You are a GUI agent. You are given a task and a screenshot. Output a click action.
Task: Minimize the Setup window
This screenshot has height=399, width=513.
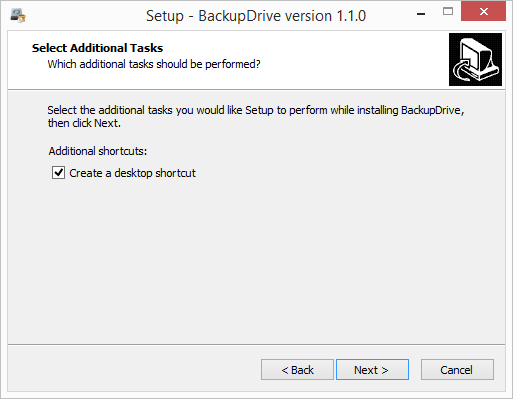(421, 14)
